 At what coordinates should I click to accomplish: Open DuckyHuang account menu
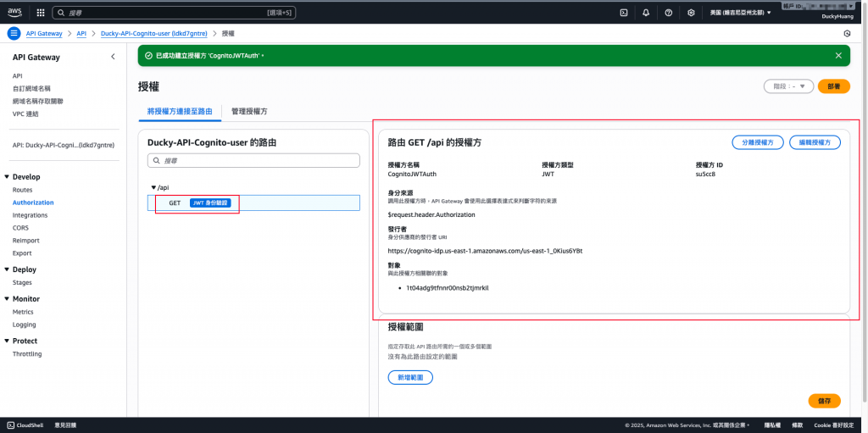click(837, 17)
